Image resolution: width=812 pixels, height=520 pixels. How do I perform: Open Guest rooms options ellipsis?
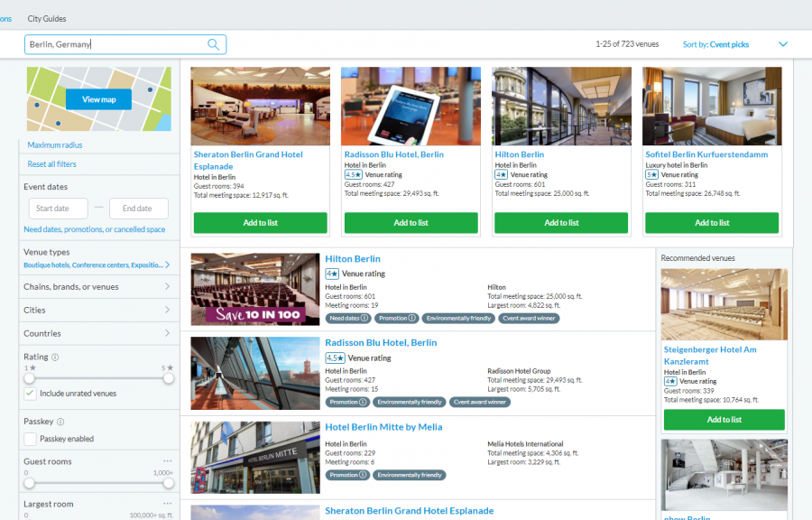click(167, 461)
